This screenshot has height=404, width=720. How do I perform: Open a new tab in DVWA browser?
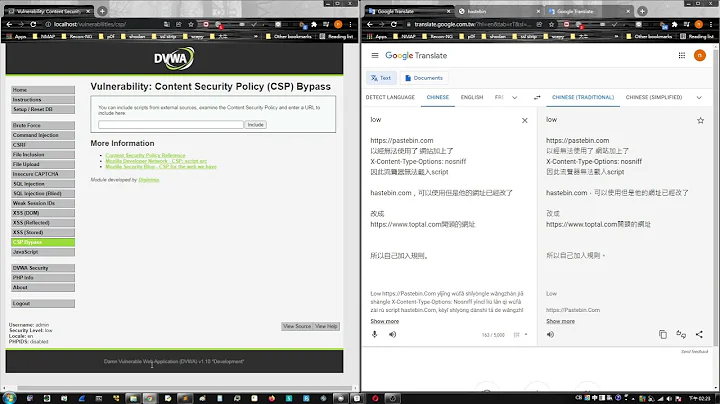pyautogui.click(x=102, y=11)
